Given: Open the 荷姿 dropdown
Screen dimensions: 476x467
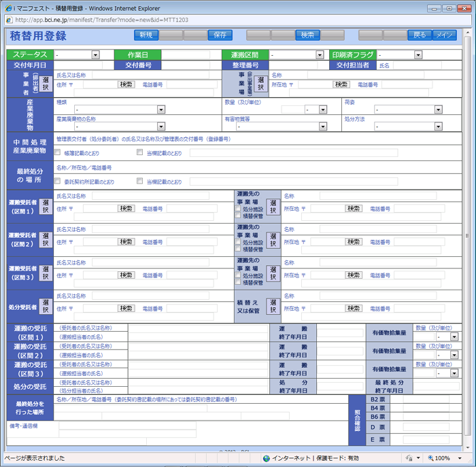Looking at the screenshot, I should [x=438, y=109].
